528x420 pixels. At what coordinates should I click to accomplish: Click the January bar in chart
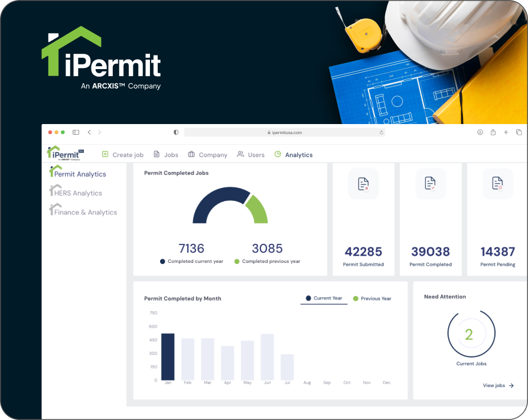[x=168, y=357]
